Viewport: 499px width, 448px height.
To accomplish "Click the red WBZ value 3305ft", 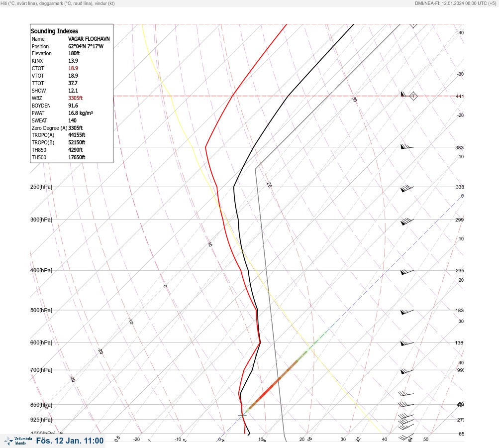I will [75, 98].
